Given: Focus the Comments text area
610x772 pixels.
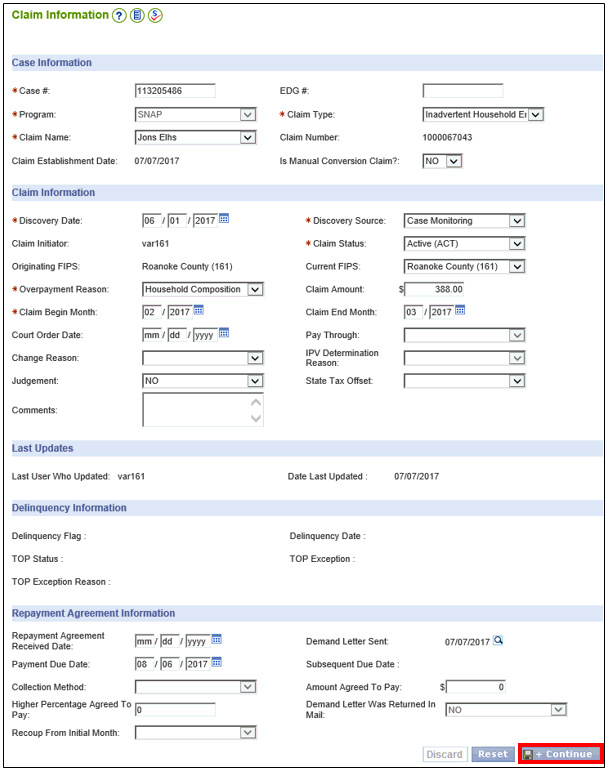Looking at the screenshot, I should (x=203, y=410).
